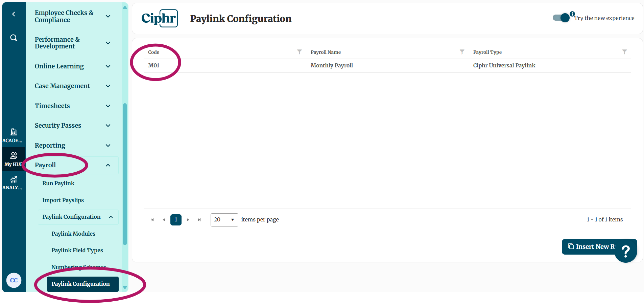The height and width of the screenshot is (303, 644).
Task: Go to the next page arrow
Action: [x=188, y=220]
